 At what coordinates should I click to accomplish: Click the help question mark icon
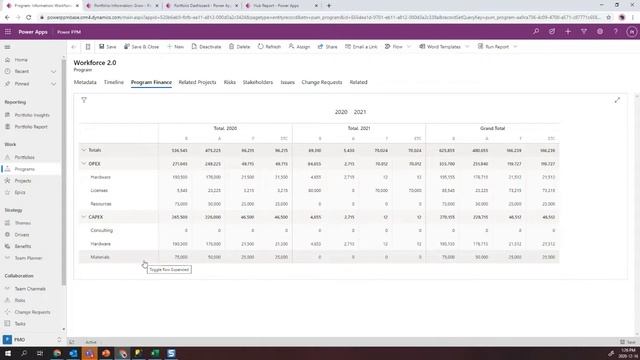(616, 31)
